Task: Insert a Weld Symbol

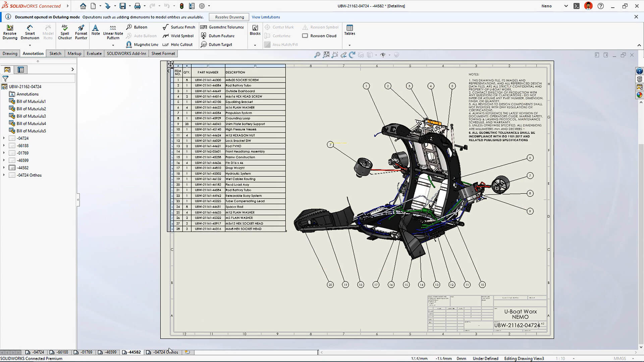Action: [x=178, y=36]
